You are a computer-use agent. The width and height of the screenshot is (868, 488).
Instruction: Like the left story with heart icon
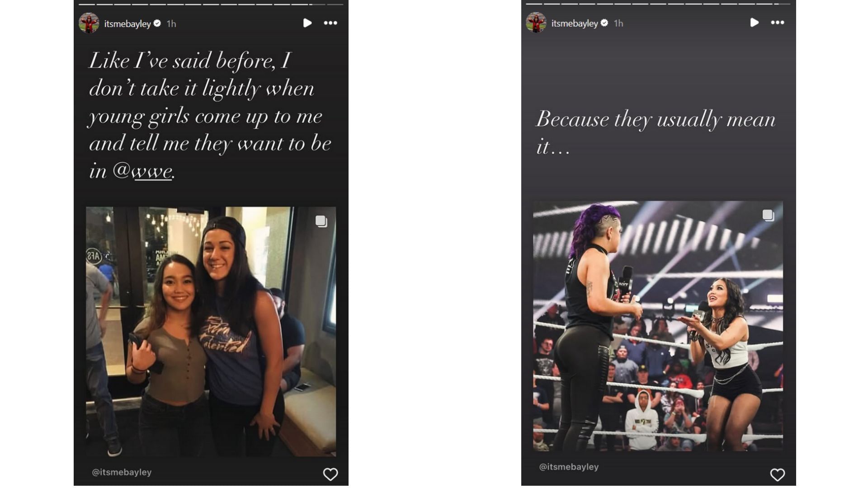[330, 474]
